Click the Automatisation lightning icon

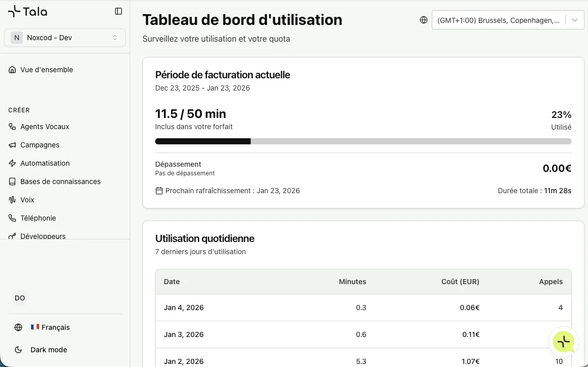coord(12,164)
